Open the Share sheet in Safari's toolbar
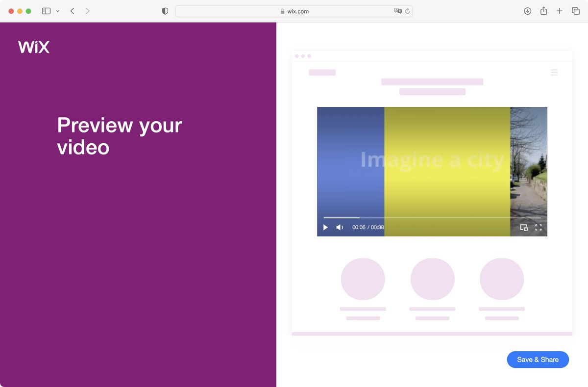 click(x=543, y=10)
